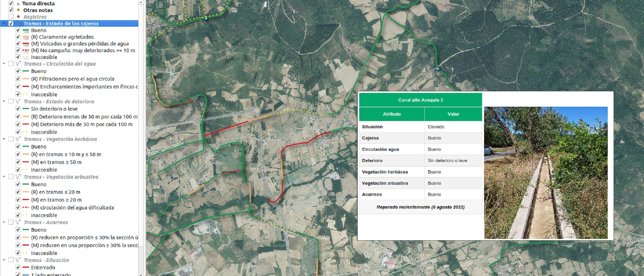
Task: Click line layer icon for Tramos - Situación
Action: (x=18, y=260)
